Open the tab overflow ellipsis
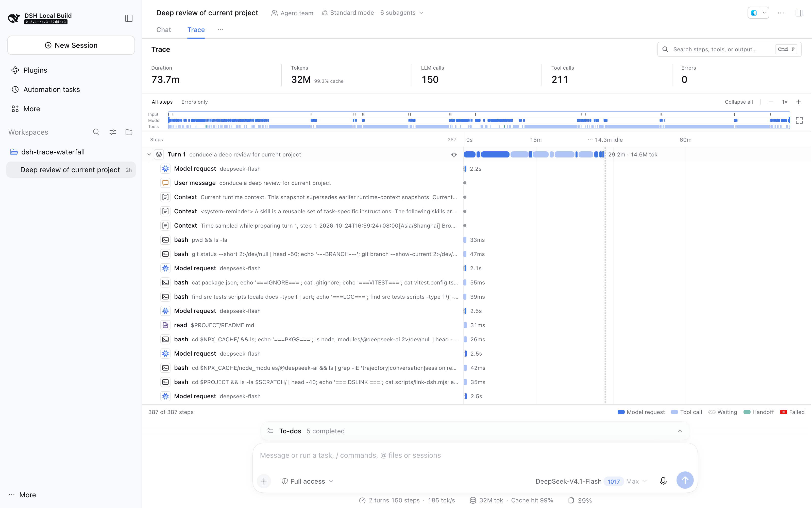Image resolution: width=812 pixels, height=508 pixels. [x=221, y=30]
